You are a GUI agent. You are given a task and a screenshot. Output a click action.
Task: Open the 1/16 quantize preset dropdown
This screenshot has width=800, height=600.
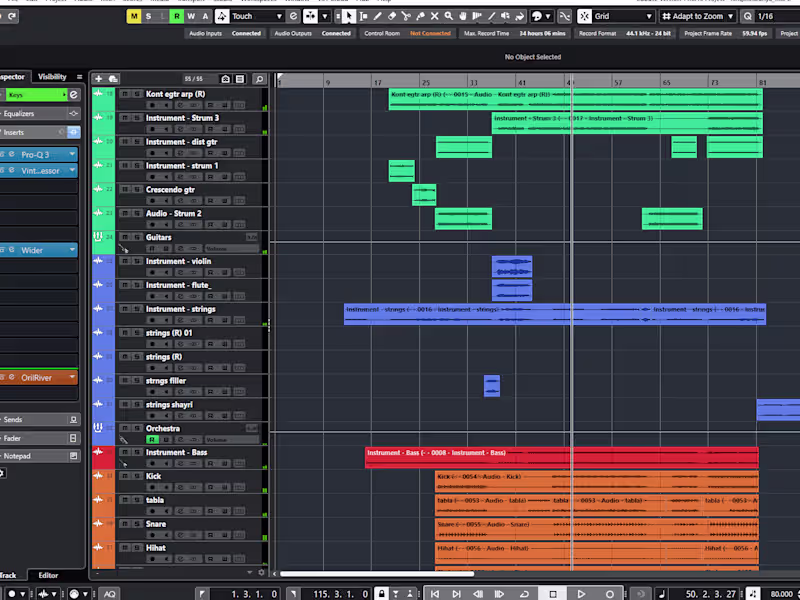pos(777,16)
